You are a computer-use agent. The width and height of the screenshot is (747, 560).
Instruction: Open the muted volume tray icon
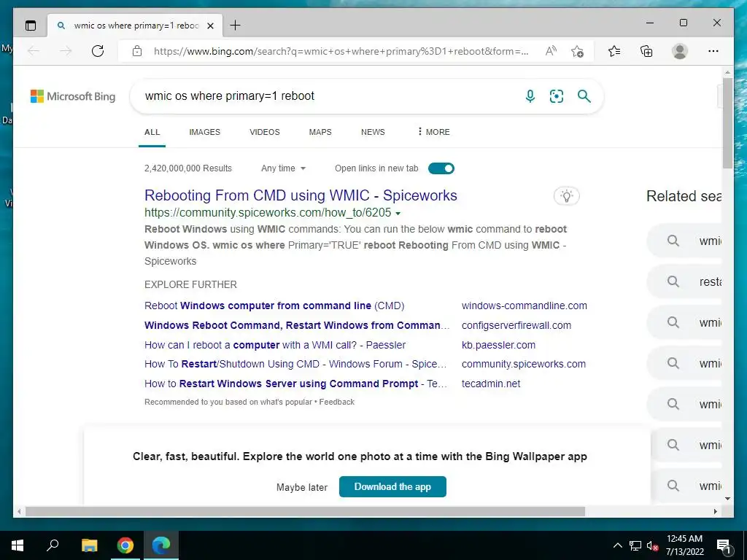point(652,545)
